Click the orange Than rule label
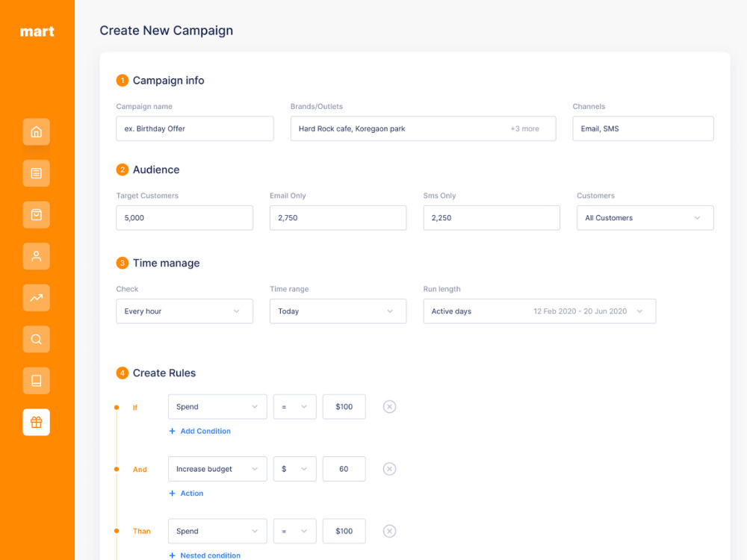 [x=141, y=531]
